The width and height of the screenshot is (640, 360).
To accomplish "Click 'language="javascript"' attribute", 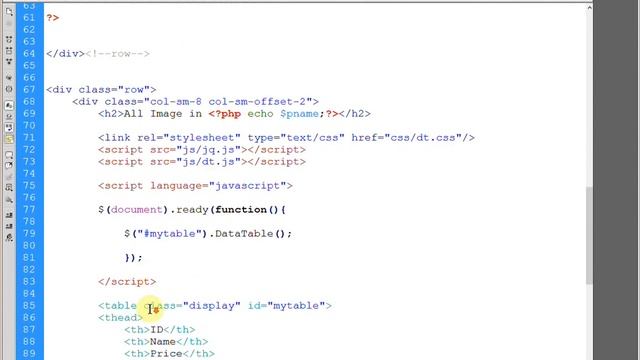I will click(x=218, y=186).
